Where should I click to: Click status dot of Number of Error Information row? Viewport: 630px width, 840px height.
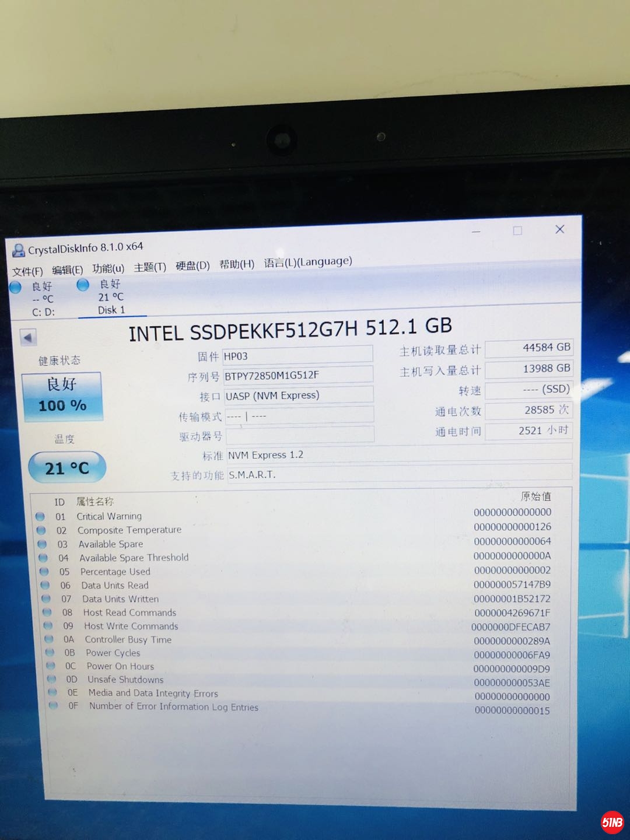(54, 705)
